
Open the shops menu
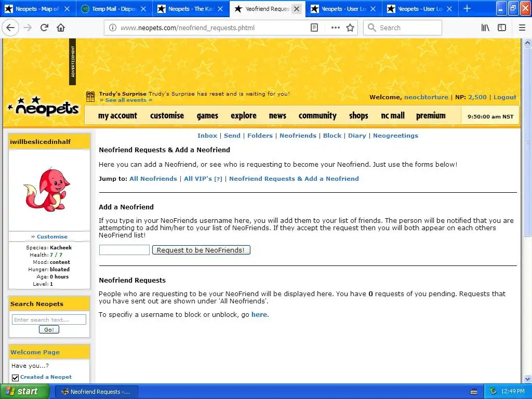[358, 116]
